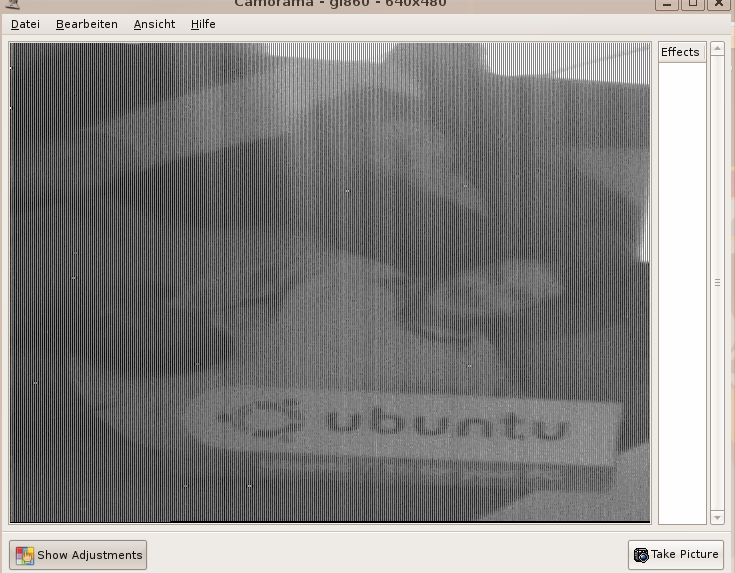Close the Camorama window
This screenshot has width=735, height=573.
718,3
